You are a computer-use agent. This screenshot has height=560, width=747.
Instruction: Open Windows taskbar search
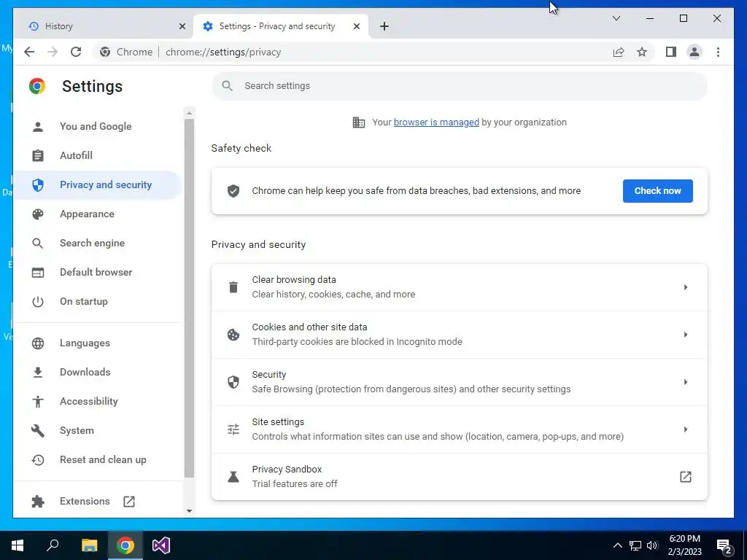tap(53, 545)
